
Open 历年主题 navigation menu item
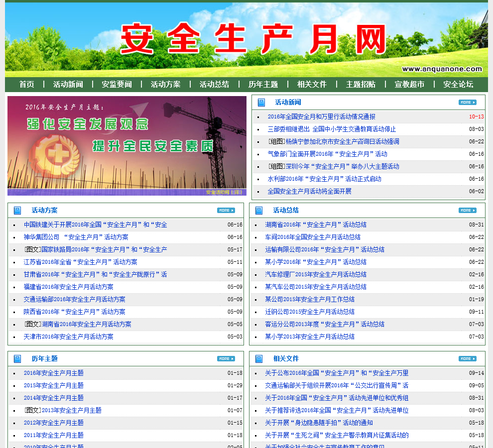tap(263, 84)
